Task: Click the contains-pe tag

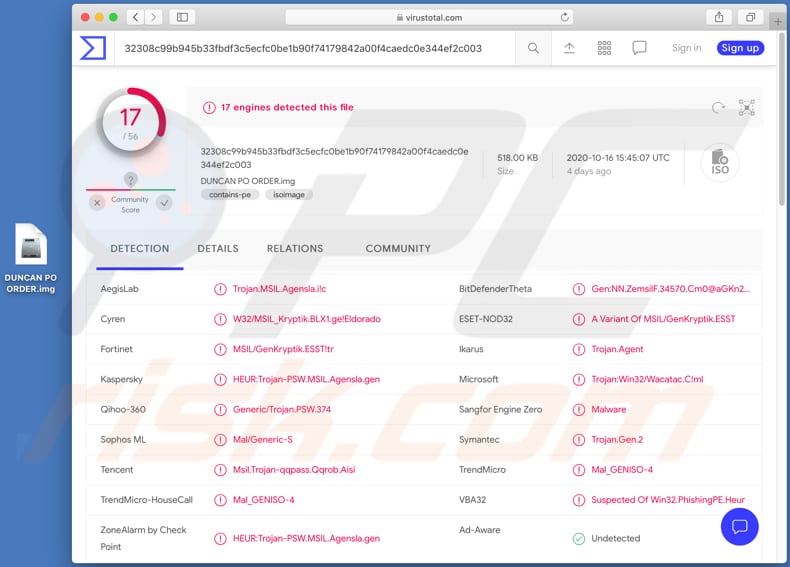Action: click(x=230, y=195)
